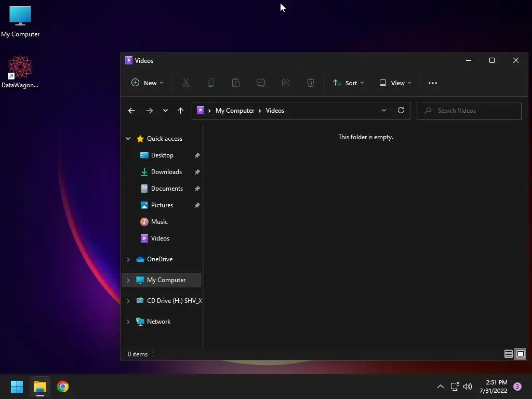532x399 pixels.
Task: Expand the Network tree node
Action: 128,321
